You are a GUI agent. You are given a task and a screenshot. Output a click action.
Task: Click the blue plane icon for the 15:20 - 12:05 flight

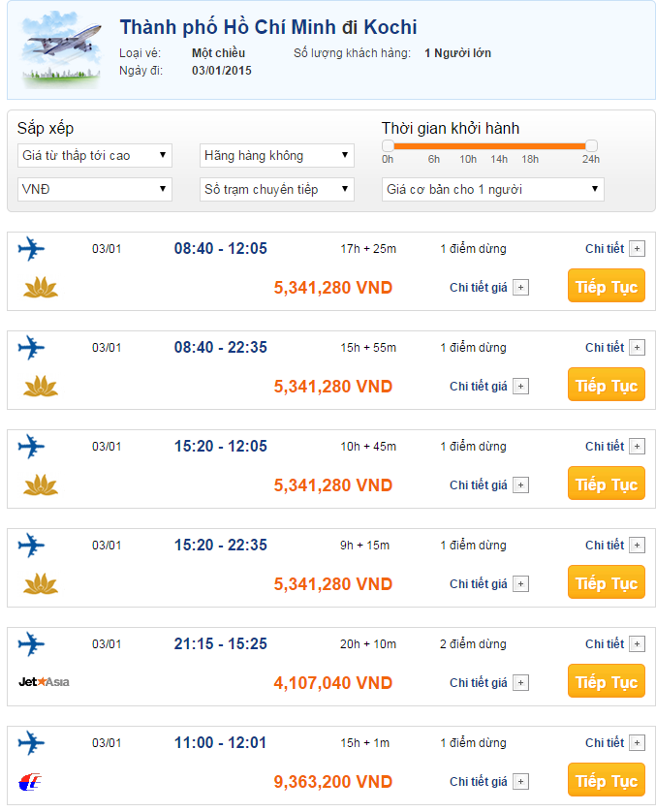pos(32,446)
